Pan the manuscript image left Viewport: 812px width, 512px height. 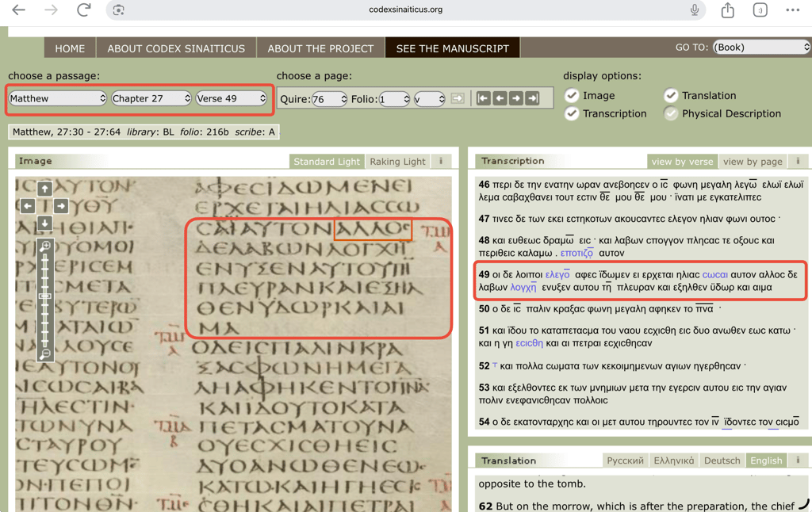point(28,206)
